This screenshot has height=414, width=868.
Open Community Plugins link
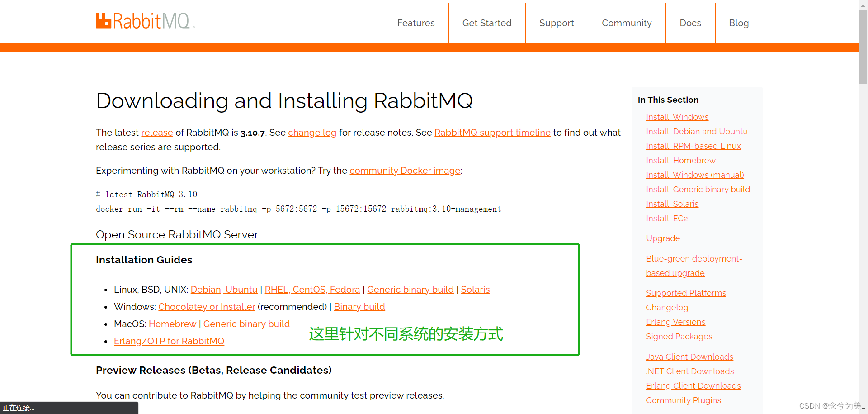point(684,400)
